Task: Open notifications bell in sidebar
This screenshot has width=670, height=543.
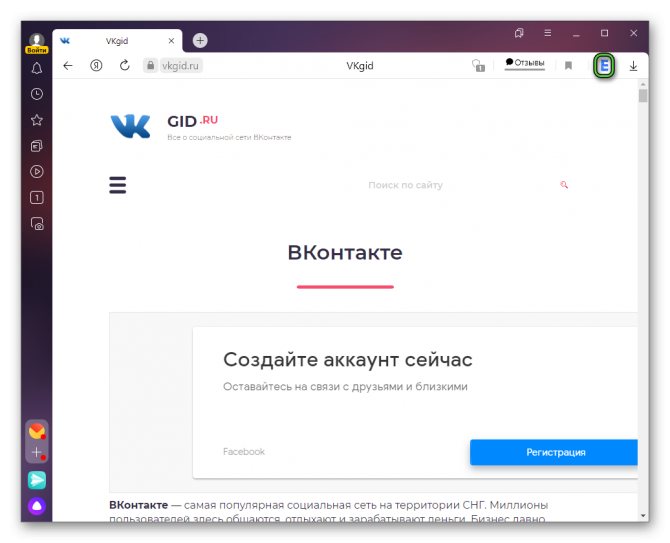Action: point(37,68)
